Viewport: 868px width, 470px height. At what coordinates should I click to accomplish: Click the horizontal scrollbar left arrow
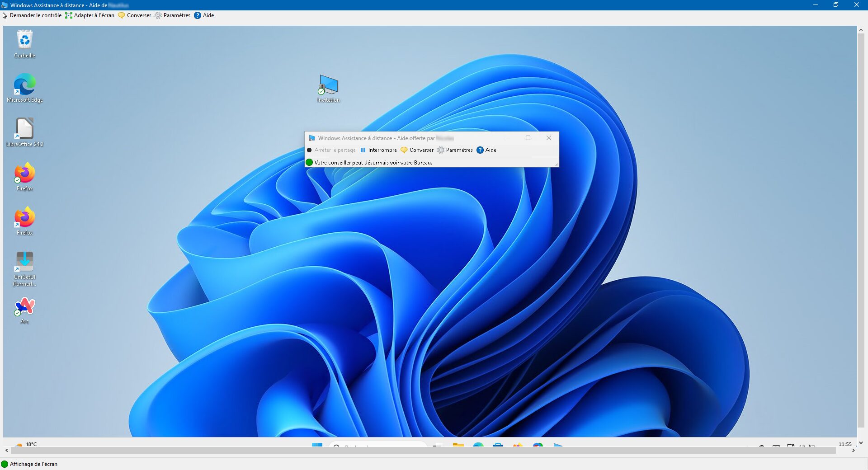point(6,451)
